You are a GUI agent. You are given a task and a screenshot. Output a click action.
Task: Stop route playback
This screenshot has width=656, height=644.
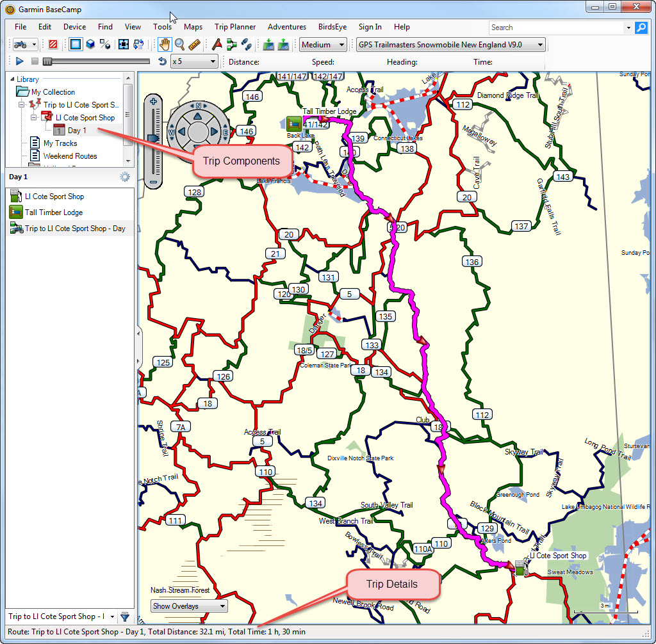(35, 61)
